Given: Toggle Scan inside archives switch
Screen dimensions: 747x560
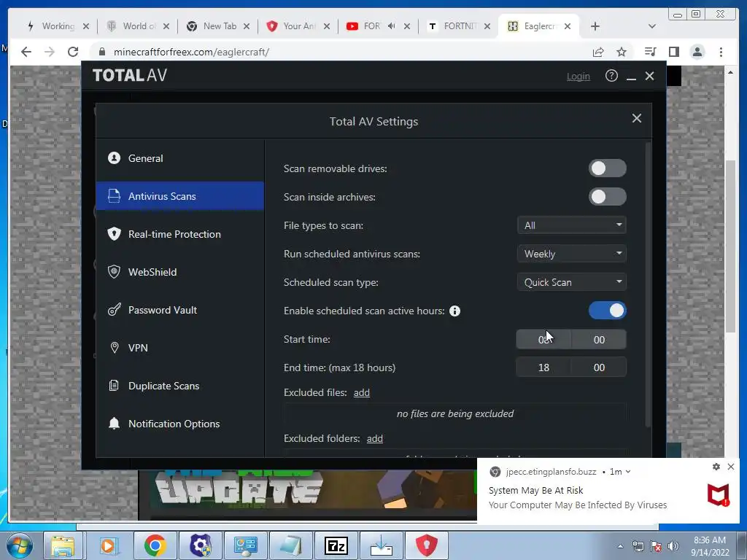Looking at the screenshot, I should tap(608, 197).
